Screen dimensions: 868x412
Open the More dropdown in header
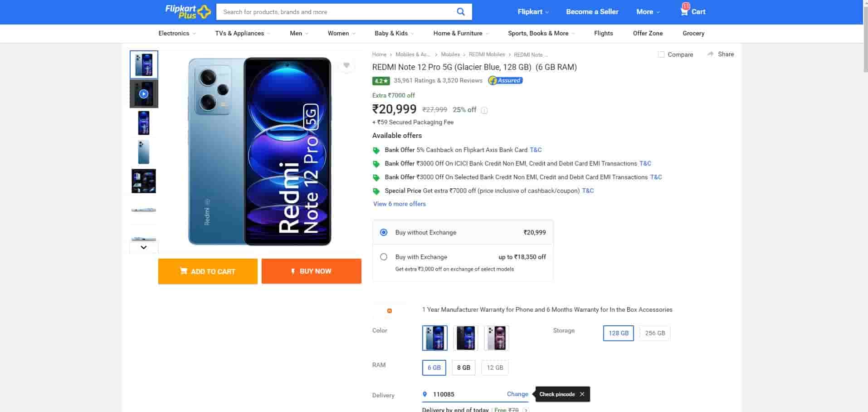pos(648,12)
